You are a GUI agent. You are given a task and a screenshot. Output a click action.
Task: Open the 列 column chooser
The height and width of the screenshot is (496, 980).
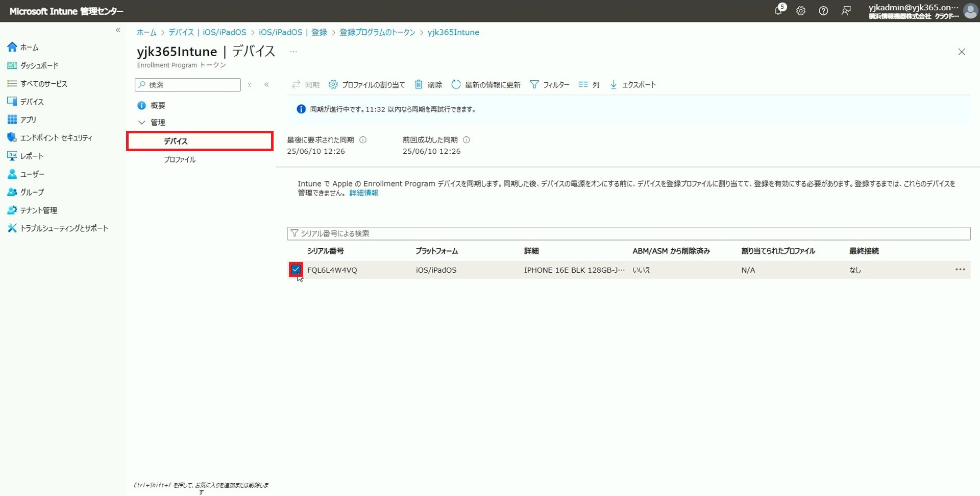point(589,85)
